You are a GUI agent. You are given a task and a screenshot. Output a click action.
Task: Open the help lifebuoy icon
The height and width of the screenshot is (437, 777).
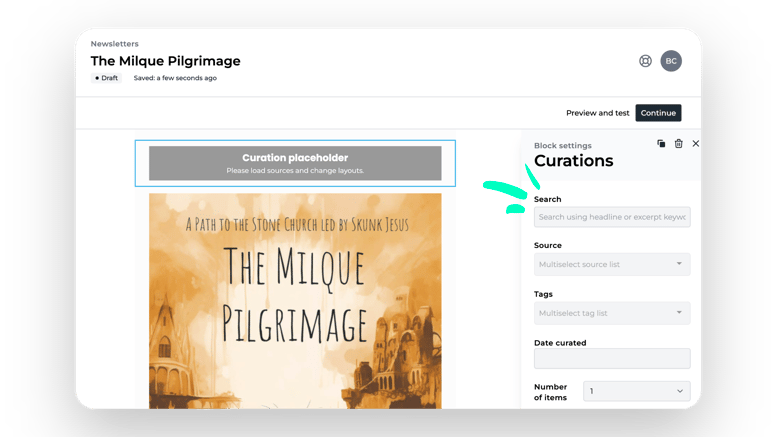[645, 61]
